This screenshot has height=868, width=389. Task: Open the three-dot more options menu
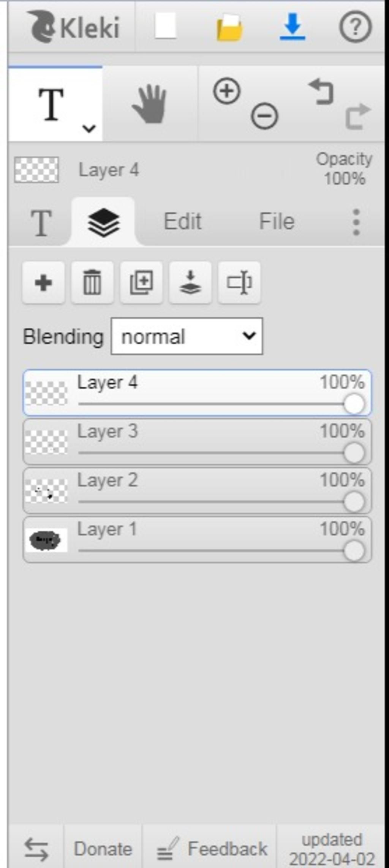[x=356, y=222]
